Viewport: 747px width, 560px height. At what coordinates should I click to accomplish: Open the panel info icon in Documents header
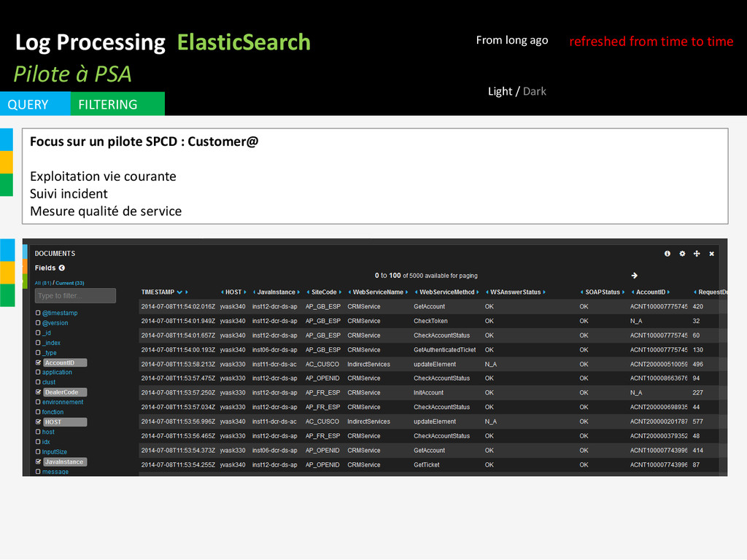pos(667,254)
